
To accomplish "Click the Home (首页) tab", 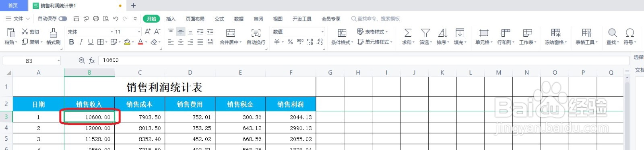I will coord(13,6).
